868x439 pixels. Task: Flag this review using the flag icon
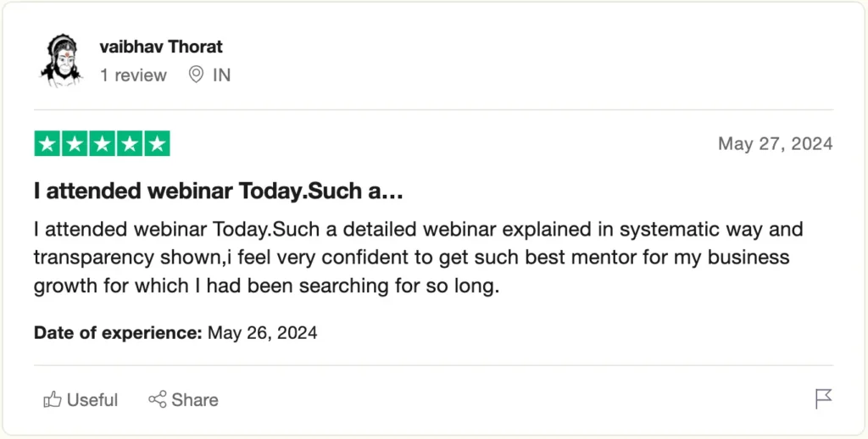tap(823, 399)
